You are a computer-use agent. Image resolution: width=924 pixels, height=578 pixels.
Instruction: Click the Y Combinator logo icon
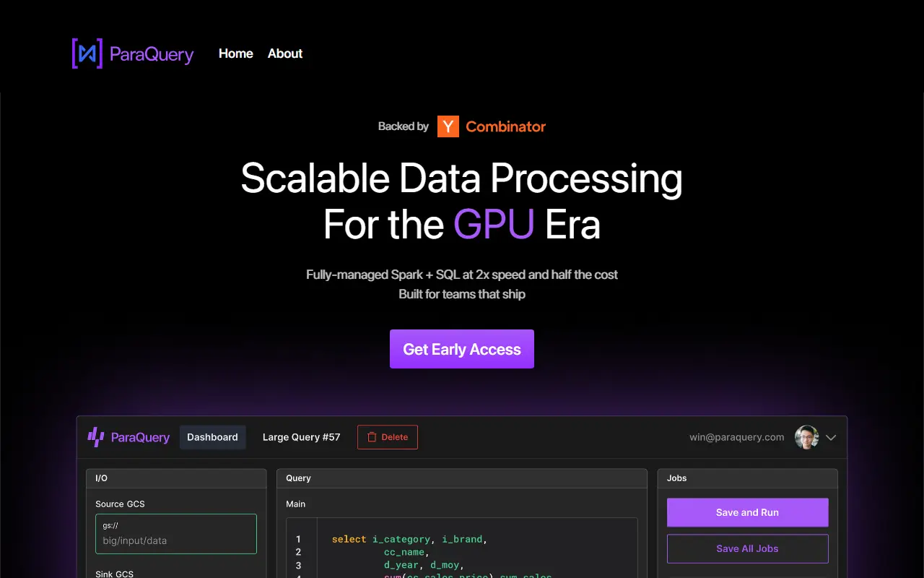pyautogui.click(x=448, y=126)
